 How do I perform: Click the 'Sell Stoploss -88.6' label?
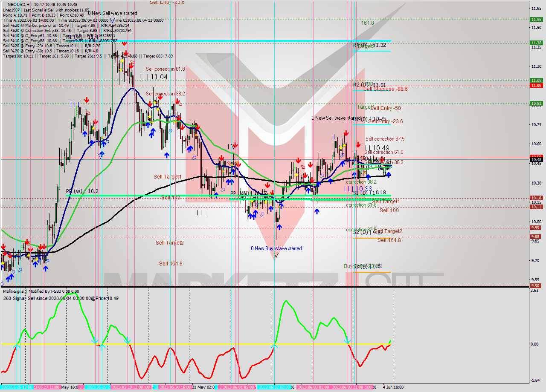click(x=385, y=89)
